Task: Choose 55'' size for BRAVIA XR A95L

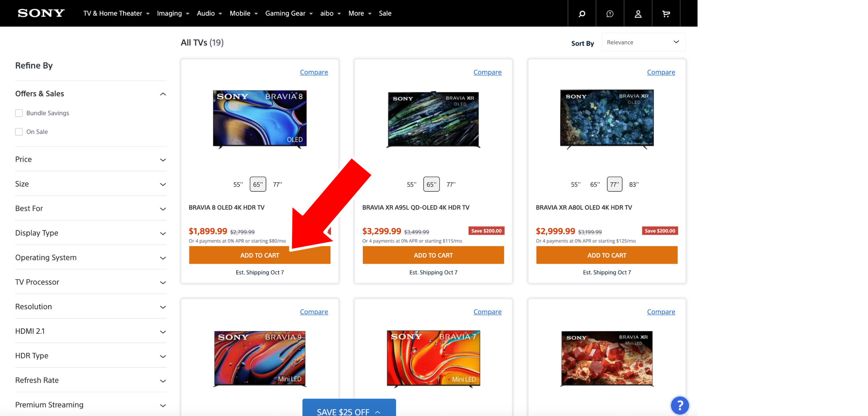Action: click(412, 184)
